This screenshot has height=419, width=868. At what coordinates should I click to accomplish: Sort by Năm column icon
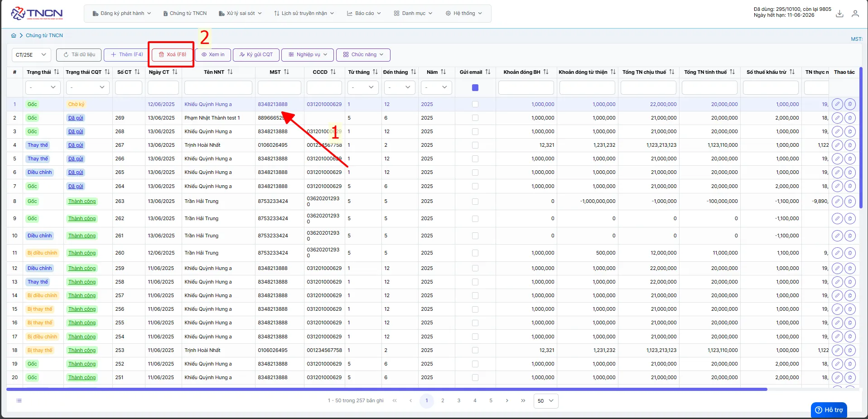point(444,72)
